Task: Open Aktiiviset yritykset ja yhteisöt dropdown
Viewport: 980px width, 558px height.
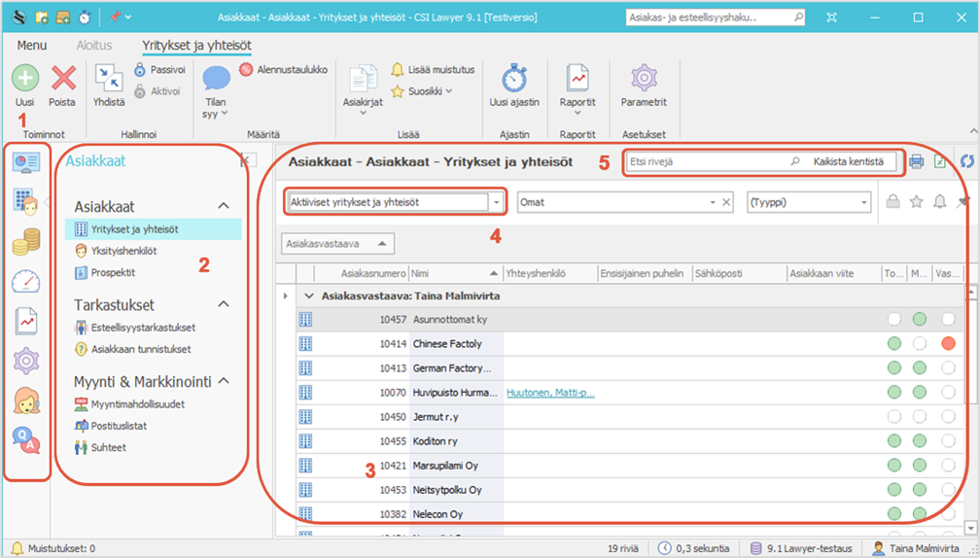Action: (x=497, y=202)
